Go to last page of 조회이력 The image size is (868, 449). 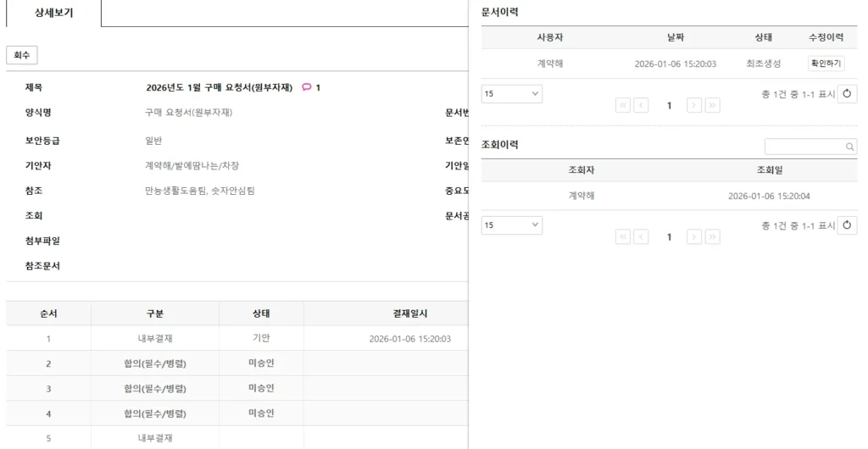click(x=713, y=236)
